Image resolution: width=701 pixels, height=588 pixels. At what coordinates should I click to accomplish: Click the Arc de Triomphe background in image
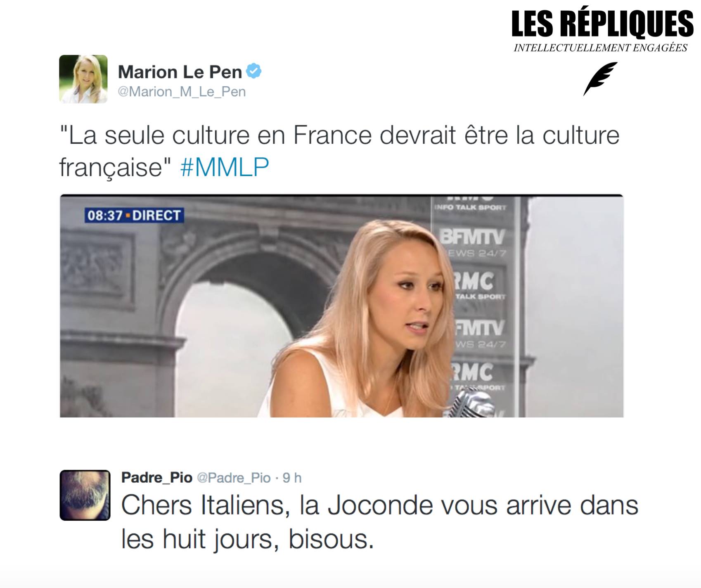206,289
